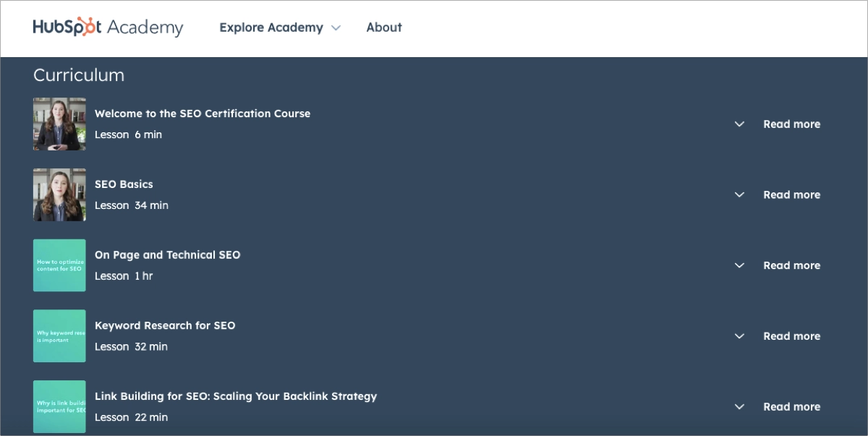868x436 pixels.
Task: Click the Link Building lesson thumbnail
Action: [59, 406]
